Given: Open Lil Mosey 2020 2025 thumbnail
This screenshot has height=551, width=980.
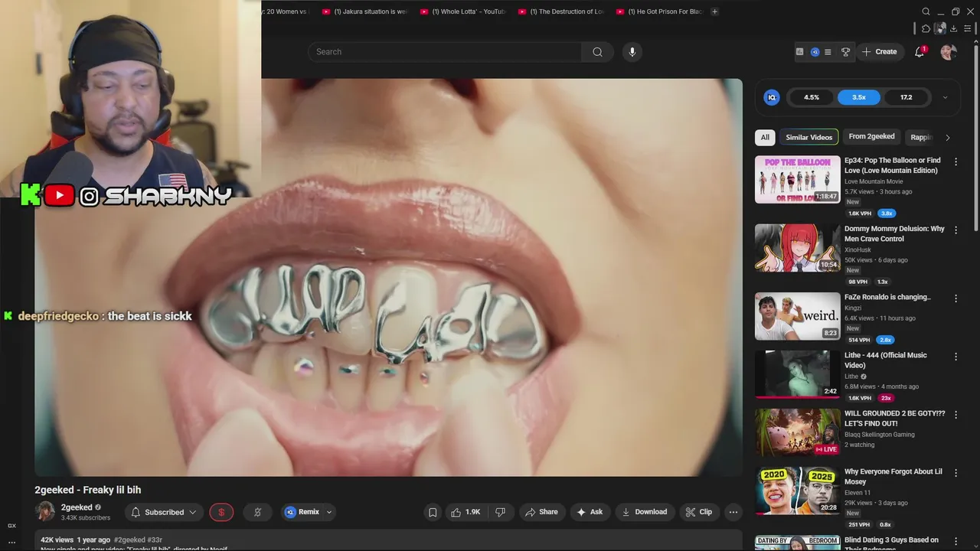Looking at the screenshot, I should tap(797, 491).
